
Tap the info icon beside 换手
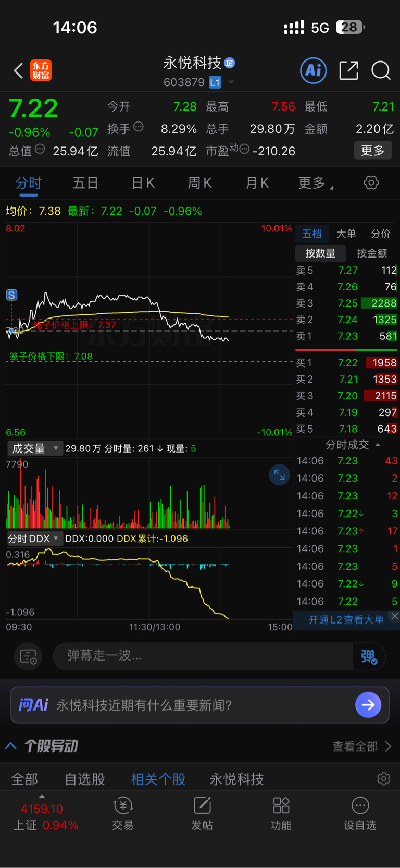tap(139, 126)
